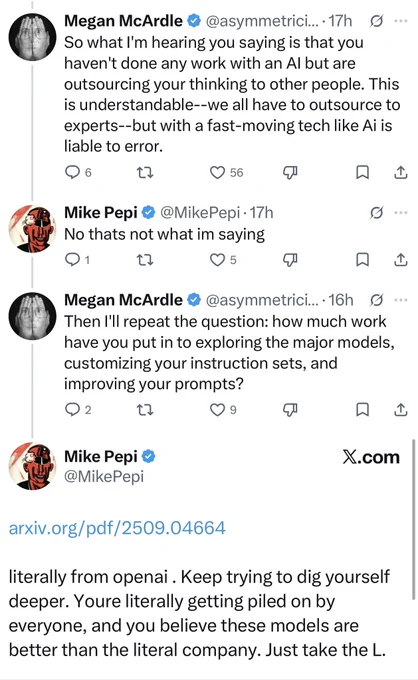Share Megan's 'Then I'll repeat' tweet
Image resolution: width=418 pixels, height=680 pixels.
click(401, 410)
